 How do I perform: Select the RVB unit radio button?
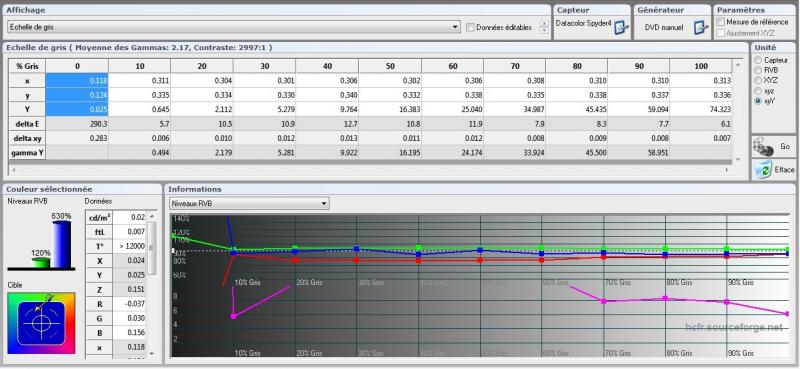(758, 70)
